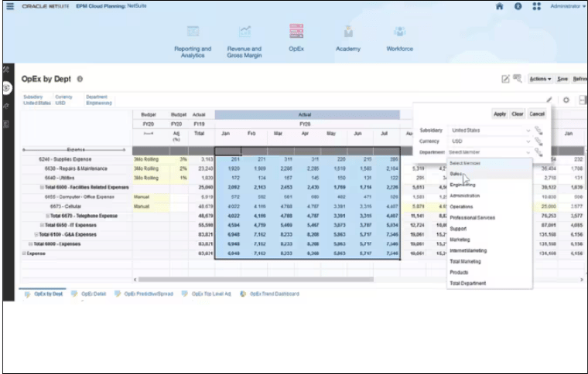This screenshot has height=374, width=588.
Task: Collapse Total 6650 IT Expenses row
Action: [42, 225]
